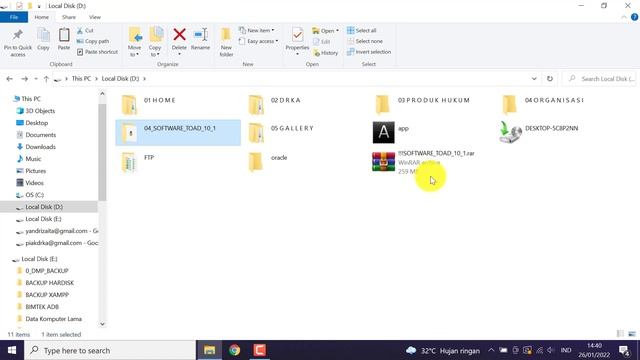Open the File menu tab
The width and height of the screenshot is (640, 360).
point(14,17)
